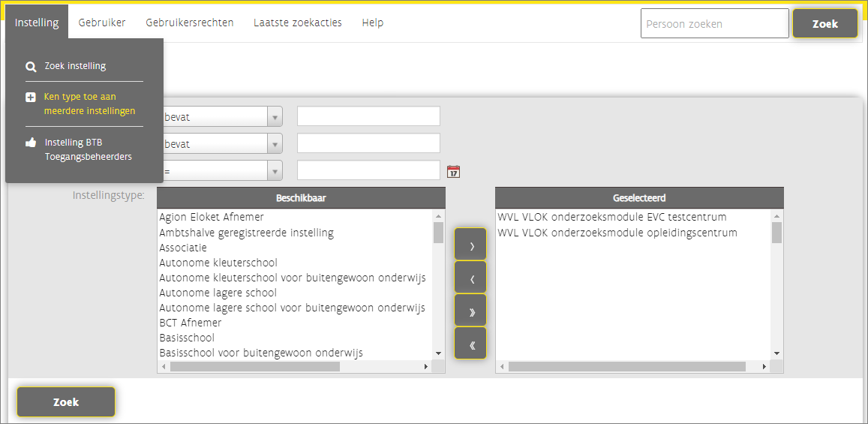
Task: Click the plus icon for Ken type toe
Action: click(x=31, y=97)
